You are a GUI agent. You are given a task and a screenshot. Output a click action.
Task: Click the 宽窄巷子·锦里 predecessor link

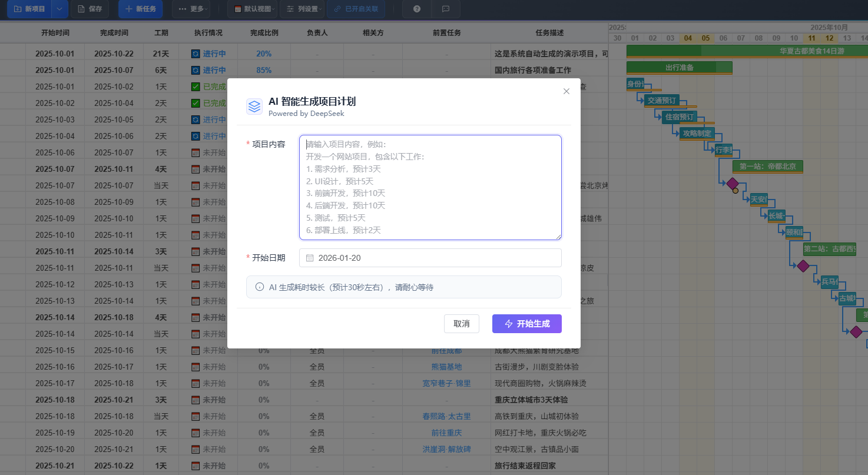tap(447, 383)
